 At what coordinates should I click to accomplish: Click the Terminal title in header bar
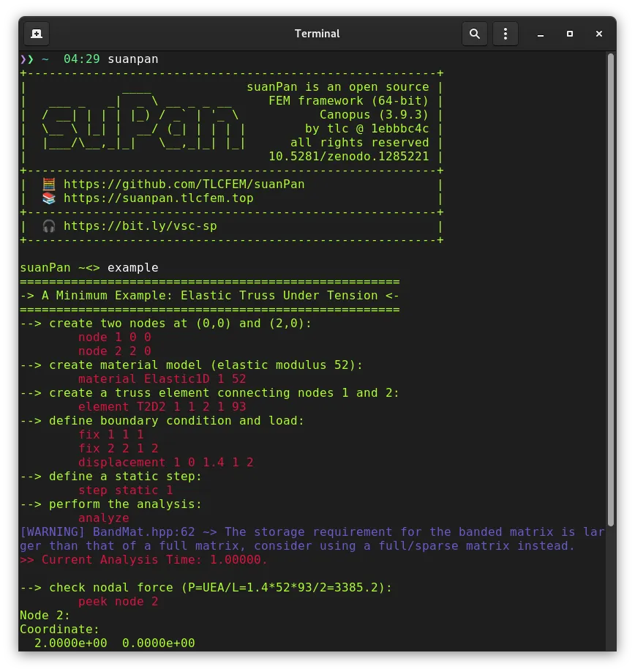(317, 34)
